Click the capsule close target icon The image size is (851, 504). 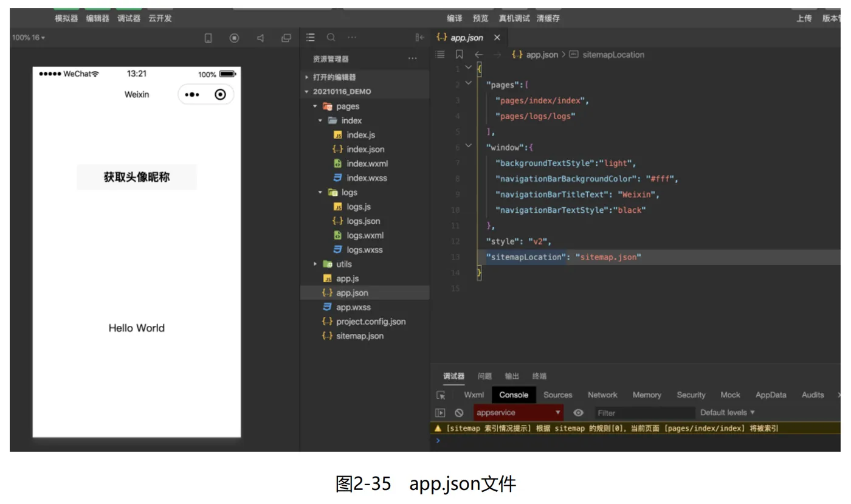point(221,94)
